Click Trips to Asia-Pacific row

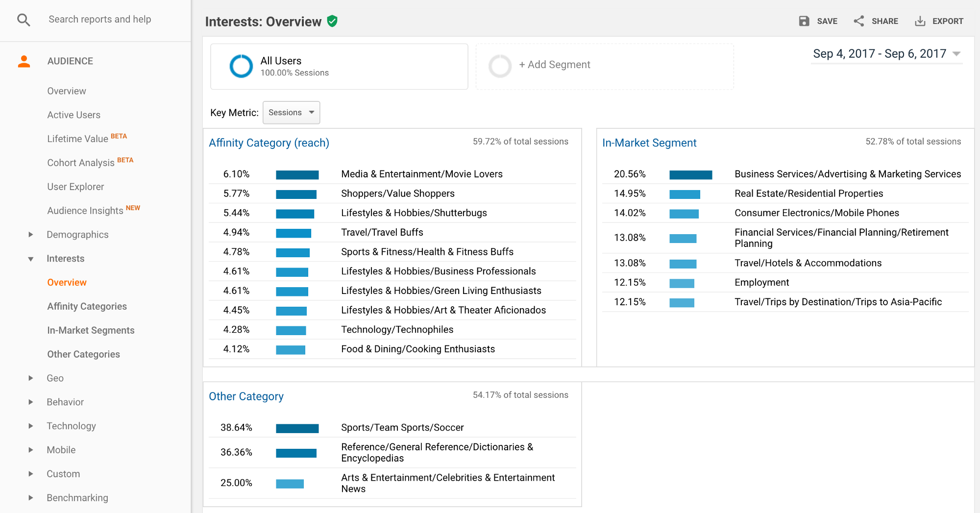[785, 302]
